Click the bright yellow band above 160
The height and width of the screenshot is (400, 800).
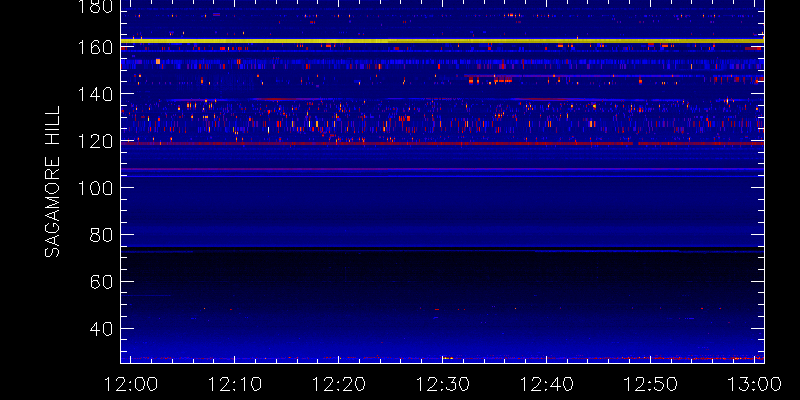pyautogui.click(x=442, y=41)
